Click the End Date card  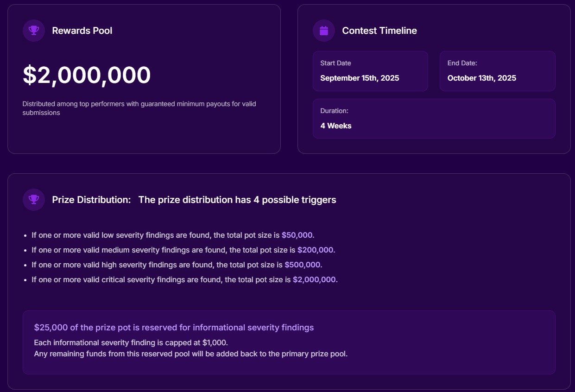498,71
